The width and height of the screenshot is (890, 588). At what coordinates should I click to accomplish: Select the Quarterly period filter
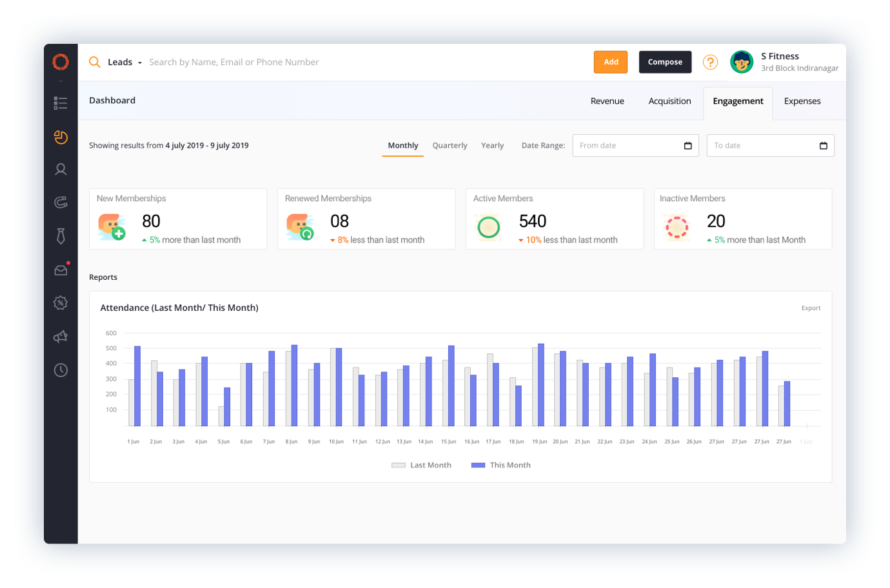click(450, 146)
